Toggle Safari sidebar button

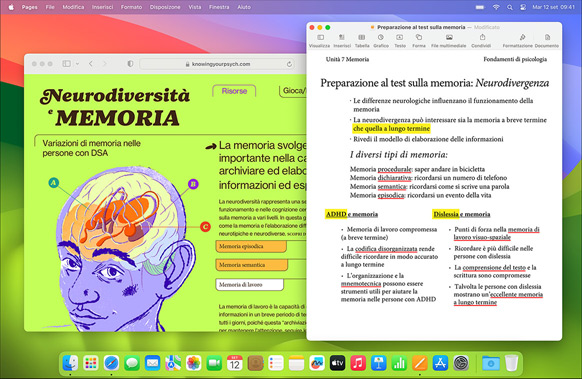click(66, 64)
